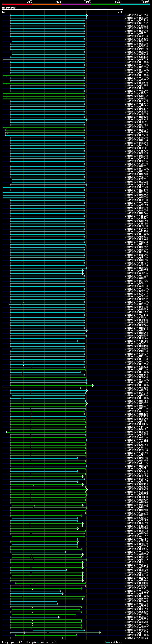Click the UniRef100_B7P217 label

[x=137, y=630]
